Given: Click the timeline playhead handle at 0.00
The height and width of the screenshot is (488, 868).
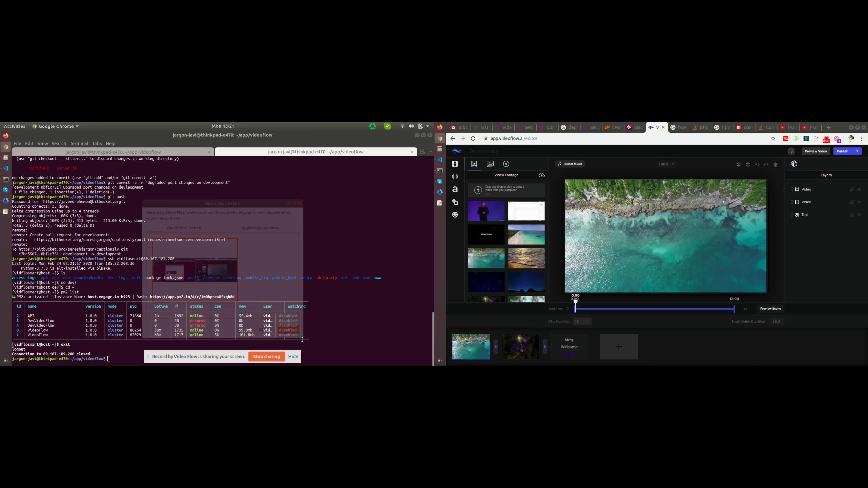Looking at the screenshot, I should 576,302.
